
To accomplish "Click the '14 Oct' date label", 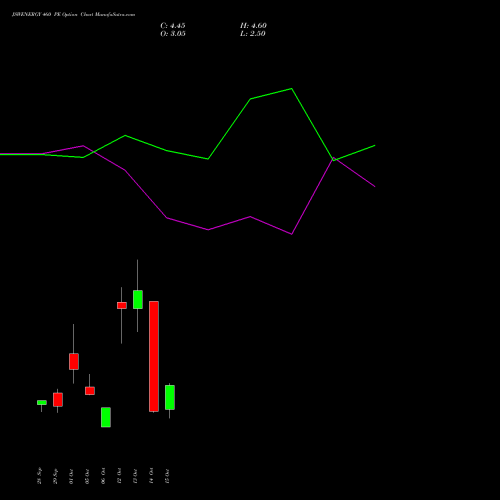I will [x=151, y=476].
